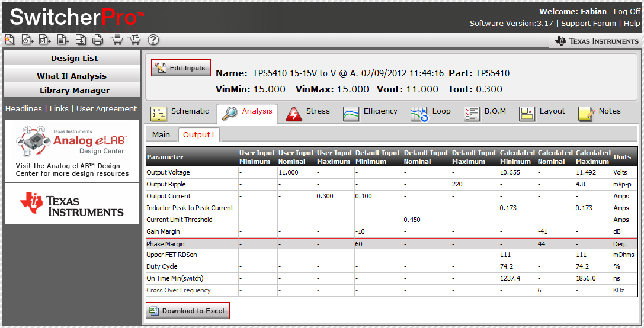The height and width of the screenshot is (328, 644).
Task: Open the Efficiency tab
Action: pyautogui.click(x=380, y=111)
